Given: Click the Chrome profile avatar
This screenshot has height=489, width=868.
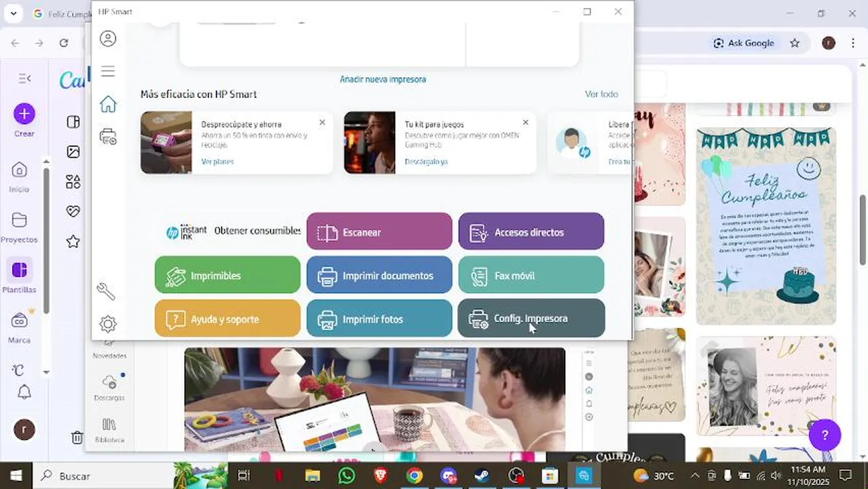Looking at the screenshot, I should (x=829, y=43).
